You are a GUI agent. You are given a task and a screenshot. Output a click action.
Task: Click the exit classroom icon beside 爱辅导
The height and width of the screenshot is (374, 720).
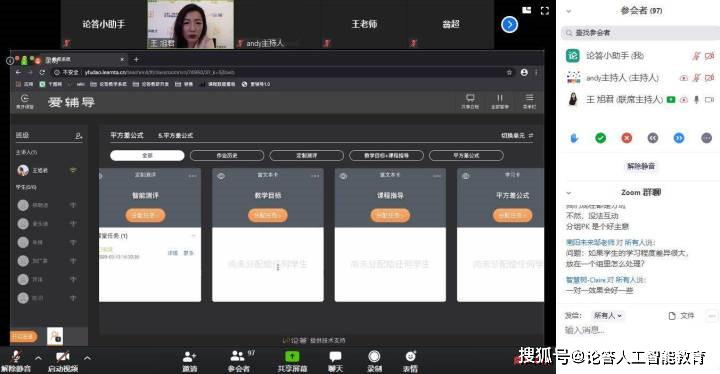click(x=25, y=101)
